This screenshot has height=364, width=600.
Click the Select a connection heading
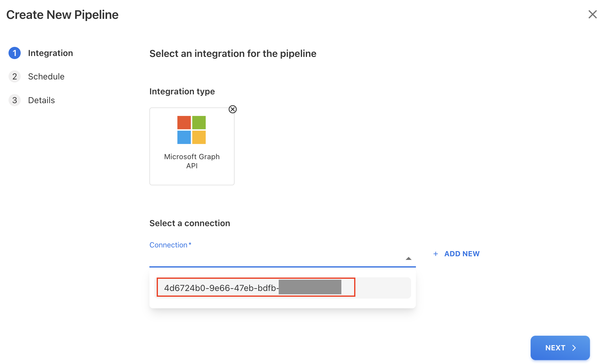(190, 223)
